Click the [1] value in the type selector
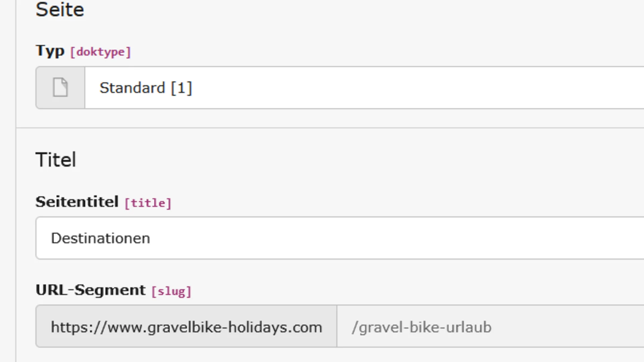The image size is (644, 362). click(x=181, y=88)
